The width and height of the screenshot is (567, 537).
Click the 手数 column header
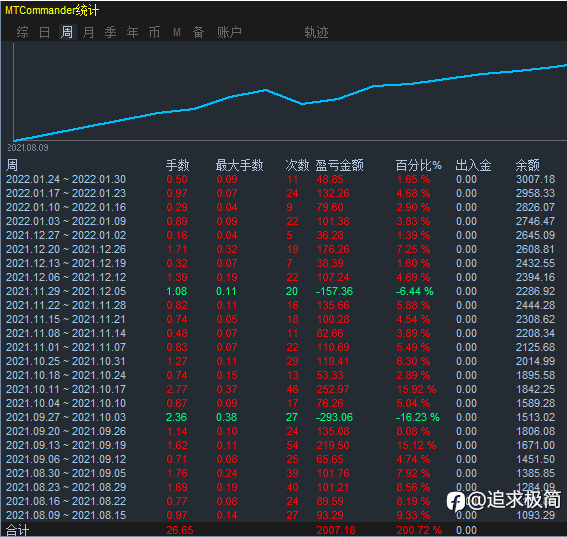(178, 165)
